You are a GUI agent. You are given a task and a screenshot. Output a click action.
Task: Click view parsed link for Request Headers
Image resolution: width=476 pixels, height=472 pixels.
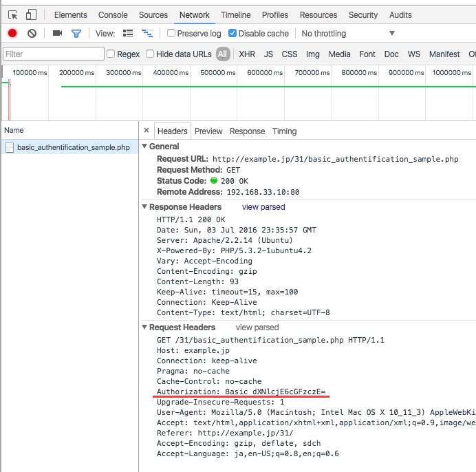point(257,328)
